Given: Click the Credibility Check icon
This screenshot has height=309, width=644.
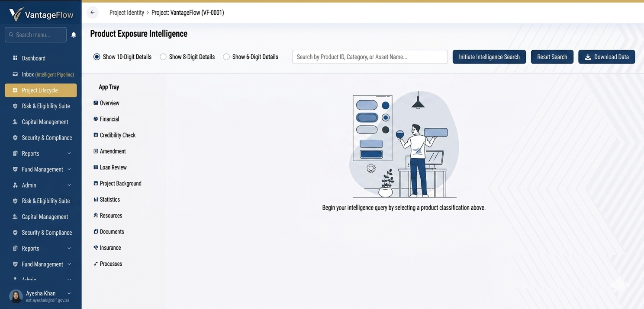Looking at the screenshot, I should (x=96, y=135).
